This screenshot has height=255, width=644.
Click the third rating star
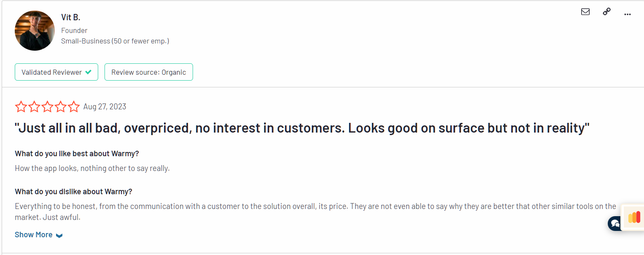[x=47, y=107]
